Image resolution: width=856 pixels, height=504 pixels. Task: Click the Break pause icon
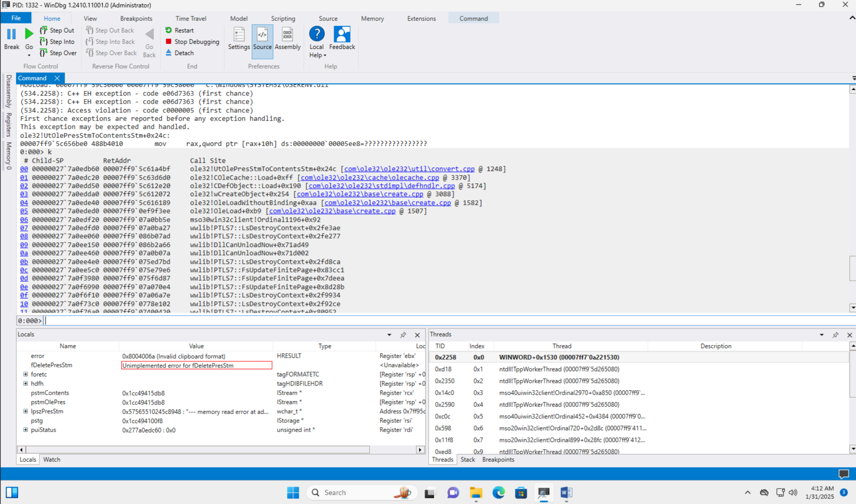(11, 34)
